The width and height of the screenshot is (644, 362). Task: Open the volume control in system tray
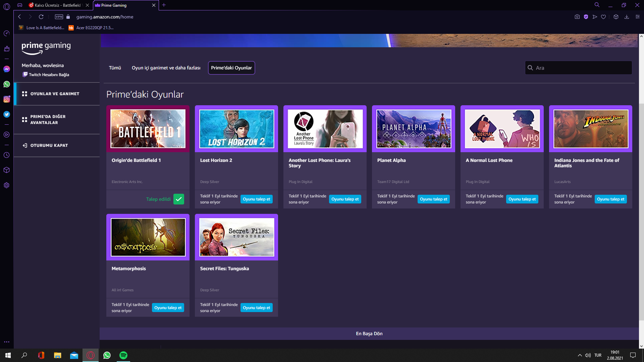click(588, 355)
